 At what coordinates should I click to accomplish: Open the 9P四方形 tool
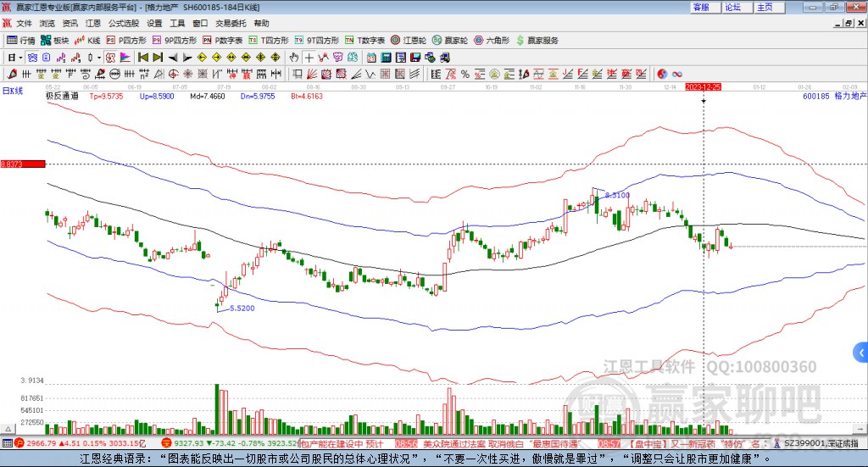(x=175, y=41)
